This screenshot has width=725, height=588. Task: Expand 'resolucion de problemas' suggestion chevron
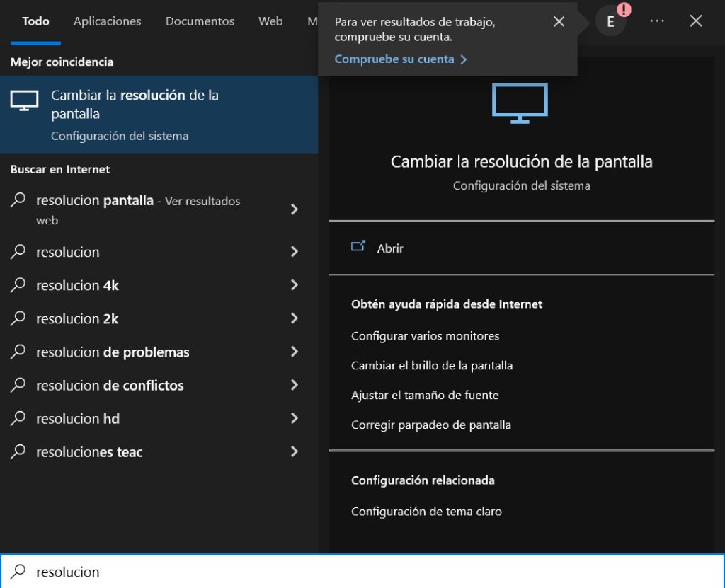[295, 352]
